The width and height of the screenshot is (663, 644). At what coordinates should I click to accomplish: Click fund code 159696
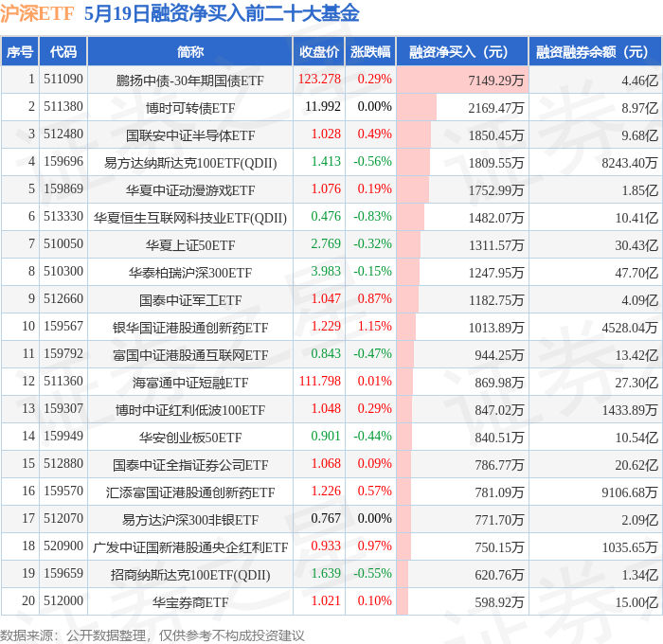coord(63,162)
